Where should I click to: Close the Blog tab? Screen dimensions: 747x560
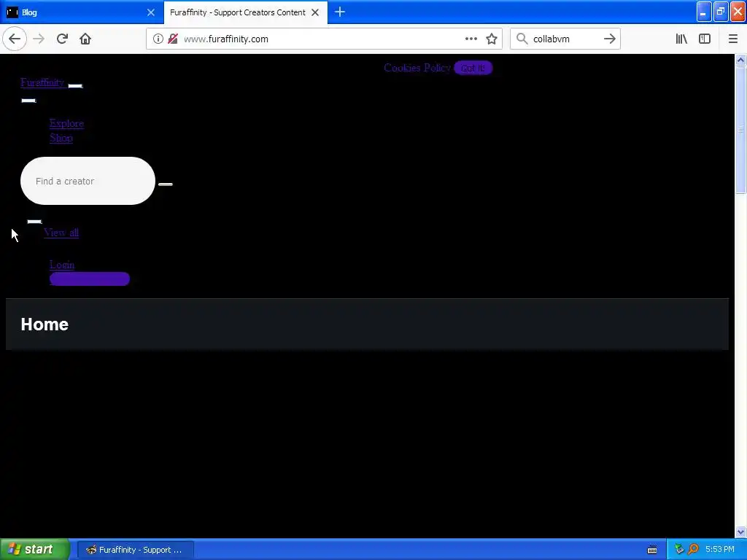[150, 12]
